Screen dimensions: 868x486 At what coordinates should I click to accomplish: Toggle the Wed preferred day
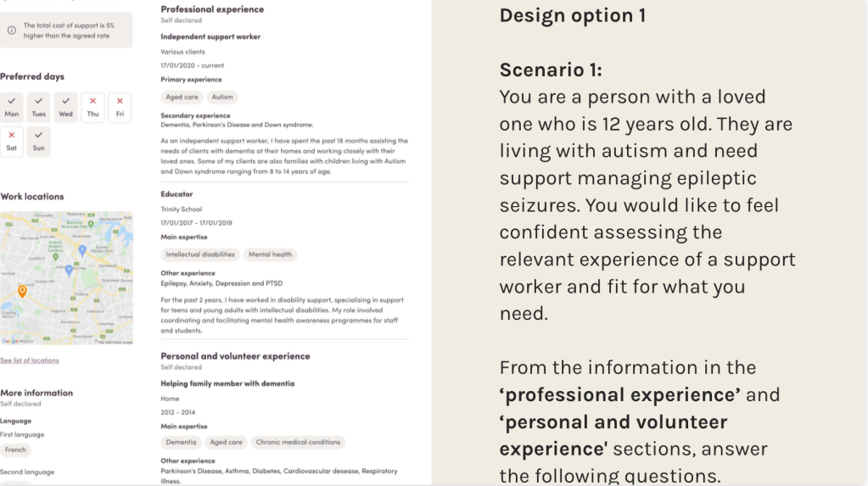[65, 107]
